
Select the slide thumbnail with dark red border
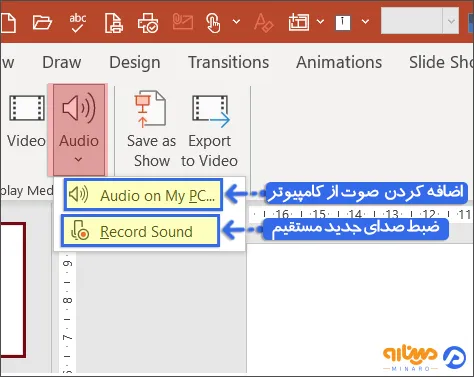click(12, 290)
